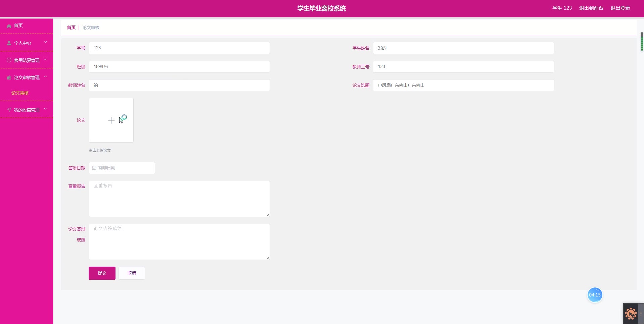This screenshot has width=644, height=324.
Task: Click the 论文 upload box
Action: tap(111, 120)
